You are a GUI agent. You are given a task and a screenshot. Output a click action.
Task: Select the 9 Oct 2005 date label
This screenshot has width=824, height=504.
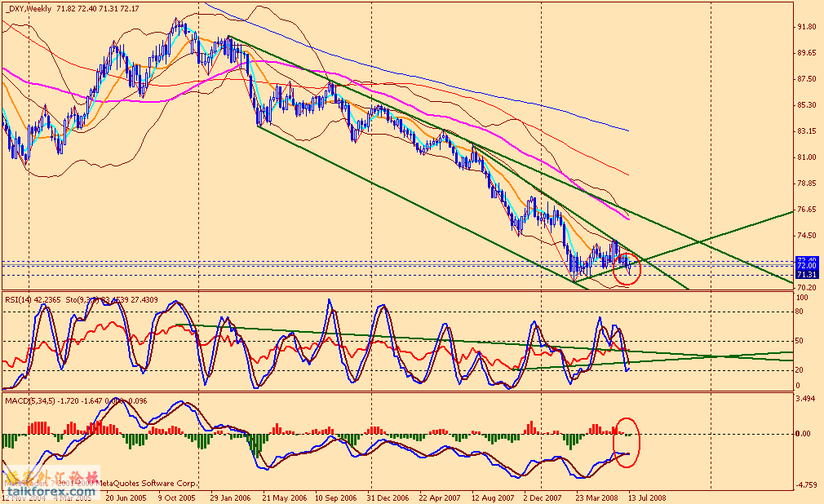tap(176, 497)
